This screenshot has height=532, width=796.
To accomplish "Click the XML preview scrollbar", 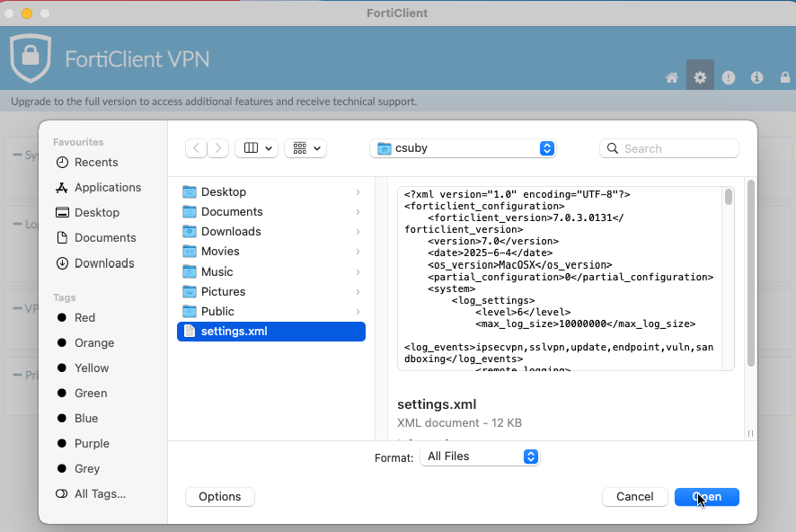I will pos(729,197).
